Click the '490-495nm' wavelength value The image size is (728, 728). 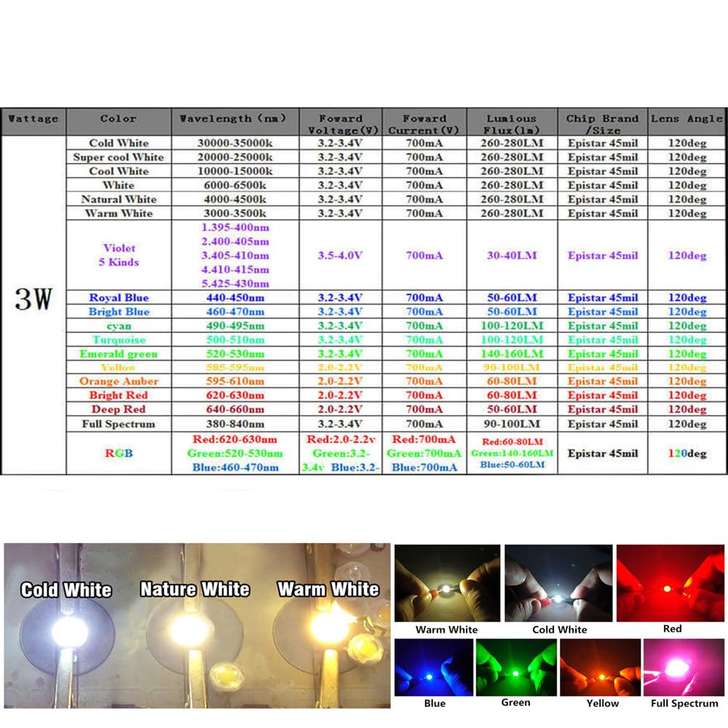235,326
